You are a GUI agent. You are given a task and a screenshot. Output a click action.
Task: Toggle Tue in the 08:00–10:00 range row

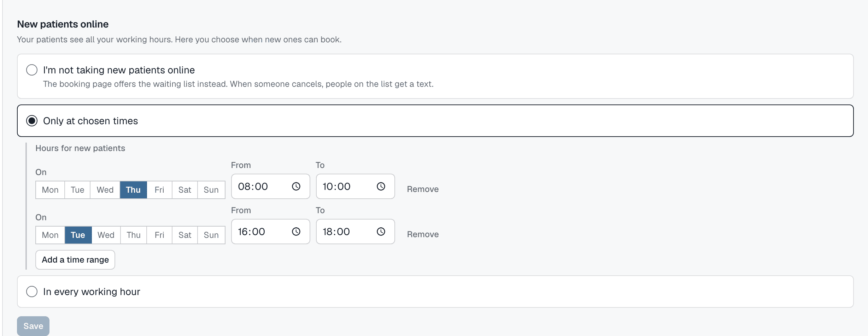[77, 190]
